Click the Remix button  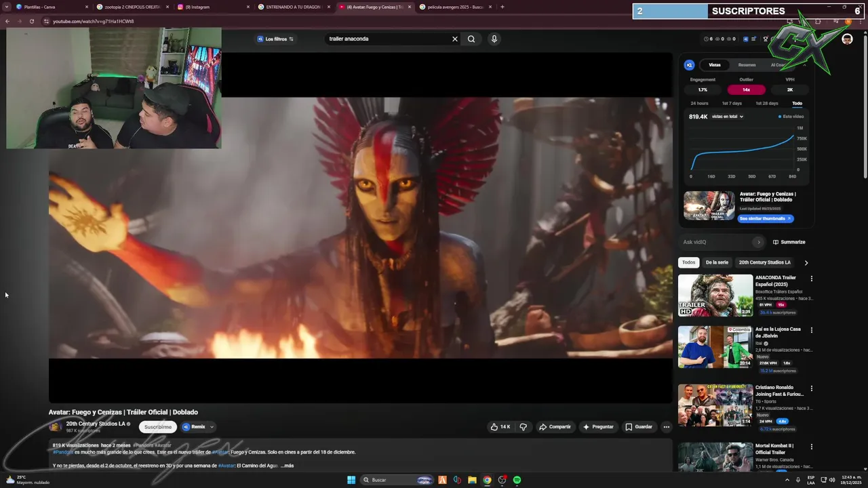194,427
